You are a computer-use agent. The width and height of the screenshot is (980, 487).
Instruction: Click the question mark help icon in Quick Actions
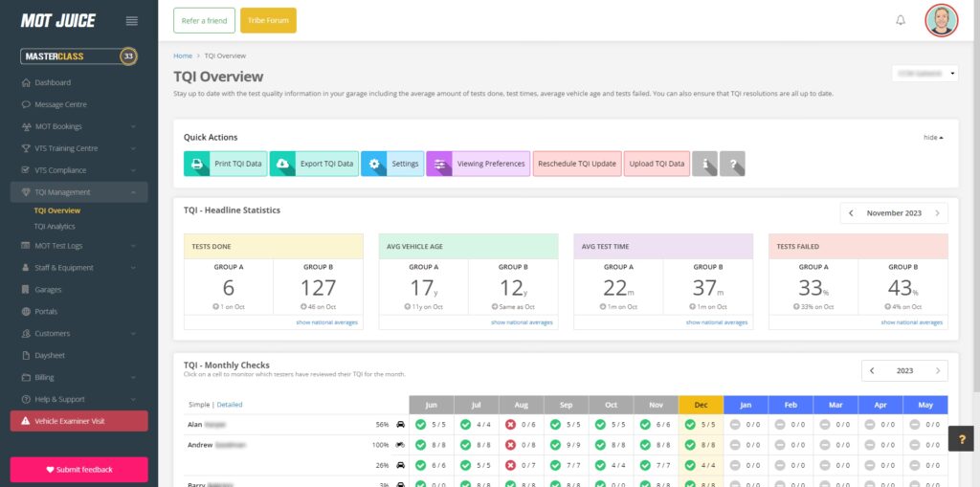pyautogui.click(x=732, y=164)
